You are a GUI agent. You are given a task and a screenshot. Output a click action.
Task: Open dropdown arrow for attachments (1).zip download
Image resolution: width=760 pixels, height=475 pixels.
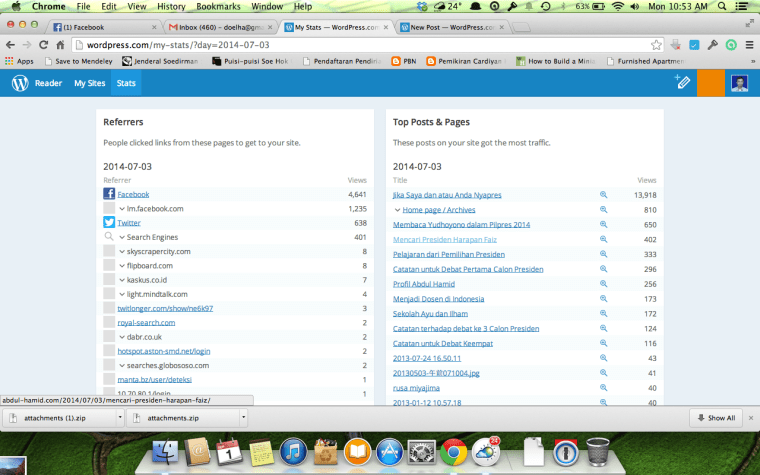tap(120, 417)
